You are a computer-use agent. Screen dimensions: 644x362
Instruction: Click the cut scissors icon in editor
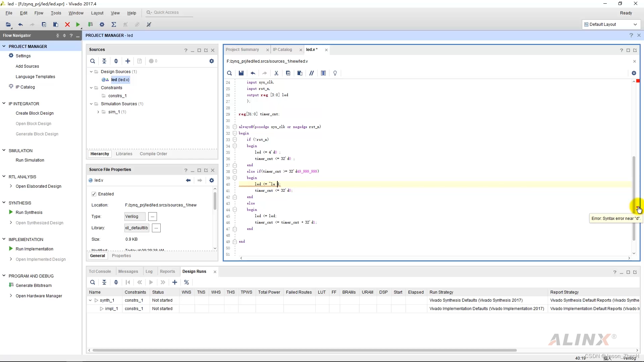coord(276,73)
